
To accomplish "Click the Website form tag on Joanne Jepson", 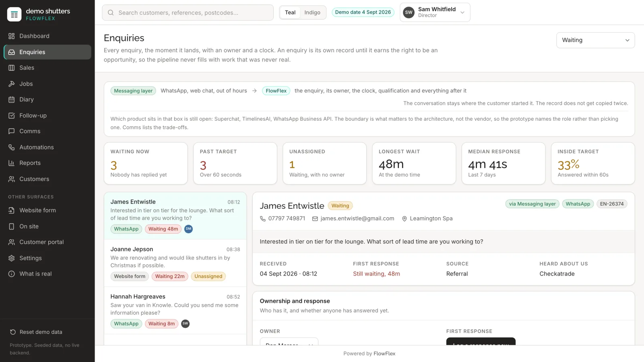I will (x=130, y=276).
